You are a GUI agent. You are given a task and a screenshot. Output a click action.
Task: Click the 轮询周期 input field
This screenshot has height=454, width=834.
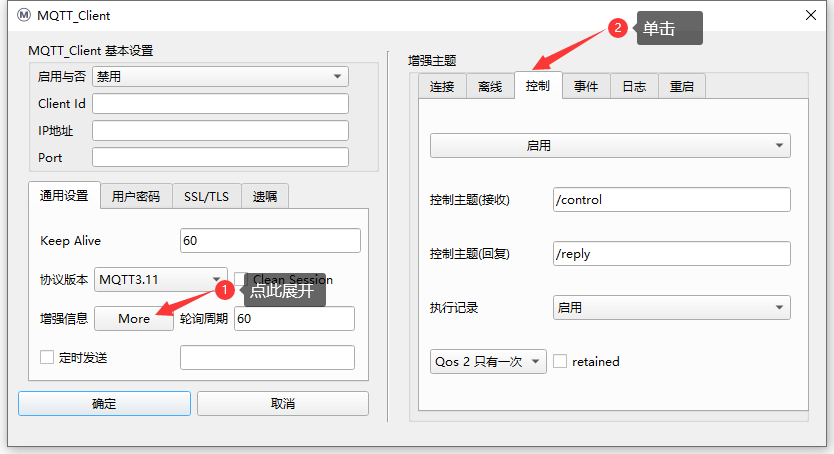click(x=294, y=318)
